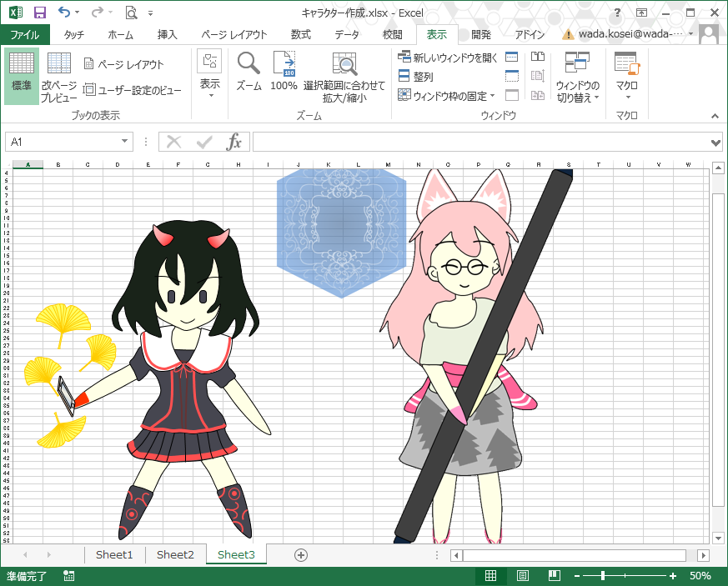Click the zoom slider handle in status bar
728x586 pixels.
pos(603,576)
